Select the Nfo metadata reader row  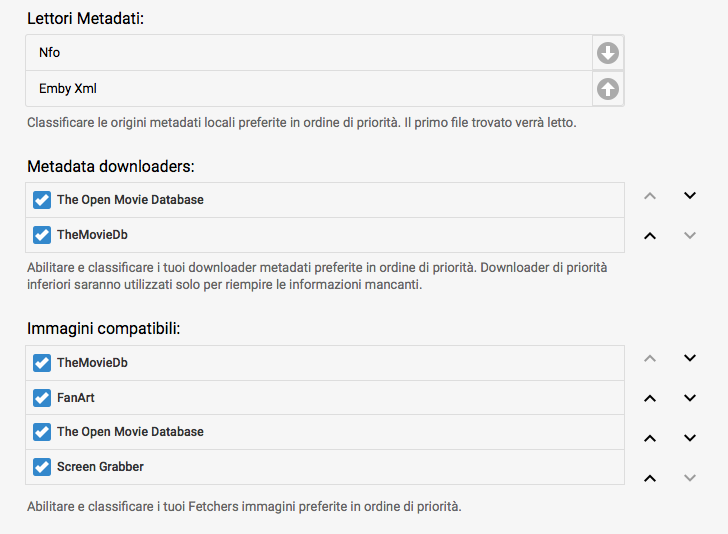(300, 53)
